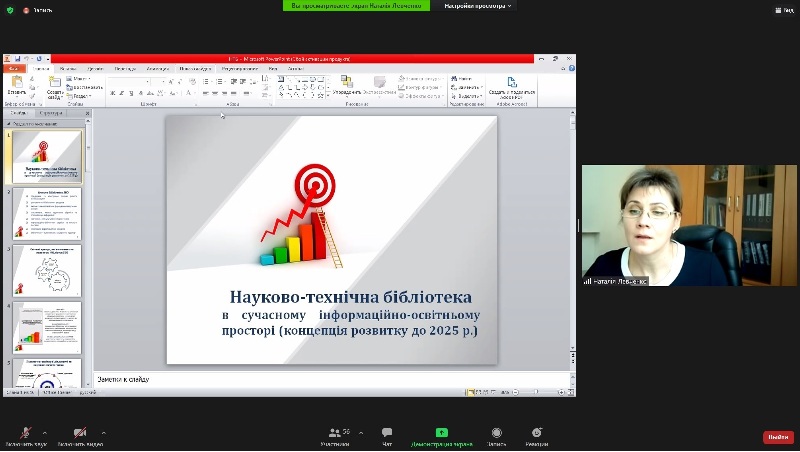The height and width of the screenshot is (452, 800).
Task: Turn on the video camera
Action: click(79, 432)
